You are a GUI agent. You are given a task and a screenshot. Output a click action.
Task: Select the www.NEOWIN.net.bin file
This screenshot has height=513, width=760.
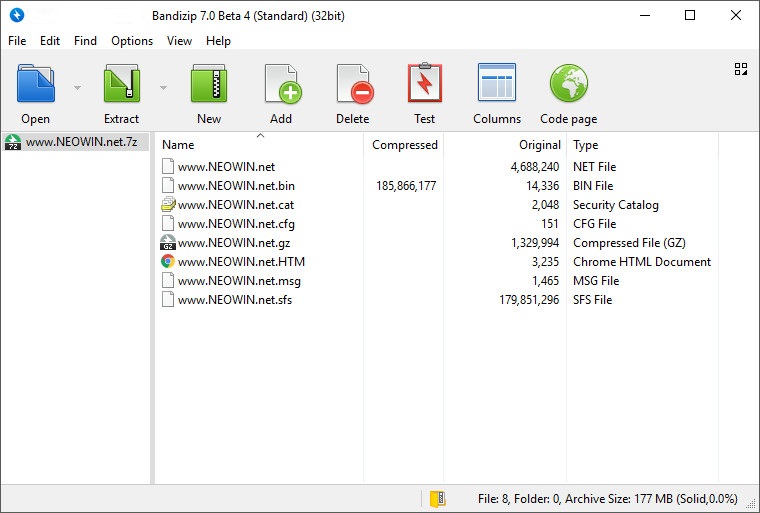(236, 186)
